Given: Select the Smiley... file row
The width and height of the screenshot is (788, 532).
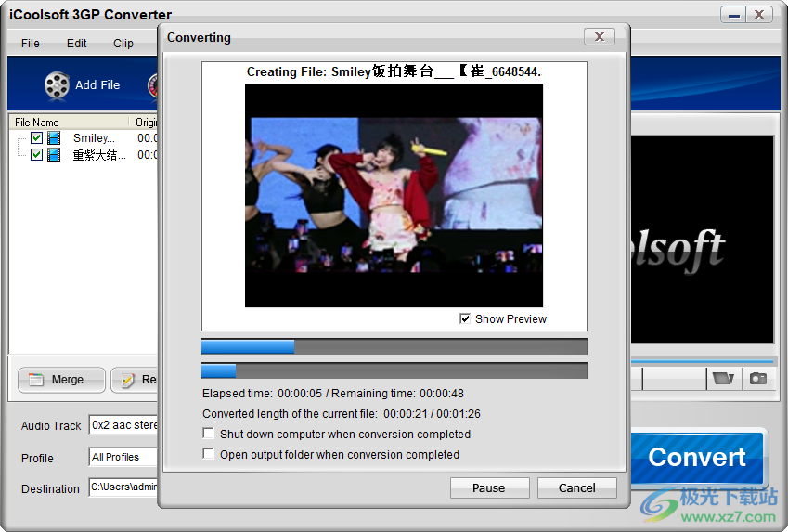Looking at the screenshot, I should (x=84, y=137).
